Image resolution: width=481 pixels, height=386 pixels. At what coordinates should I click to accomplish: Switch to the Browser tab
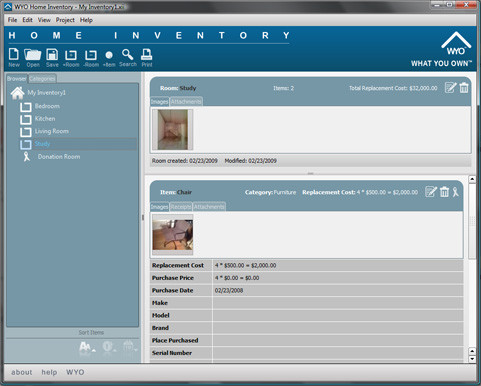(x=17, y=79)
